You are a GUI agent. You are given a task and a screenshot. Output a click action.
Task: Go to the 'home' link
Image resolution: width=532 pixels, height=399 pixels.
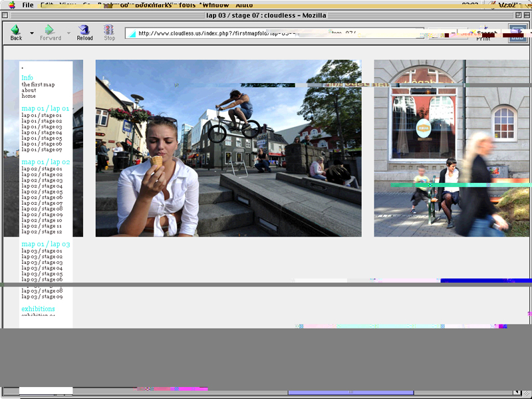pyautogui.click(x=29, y=96)
